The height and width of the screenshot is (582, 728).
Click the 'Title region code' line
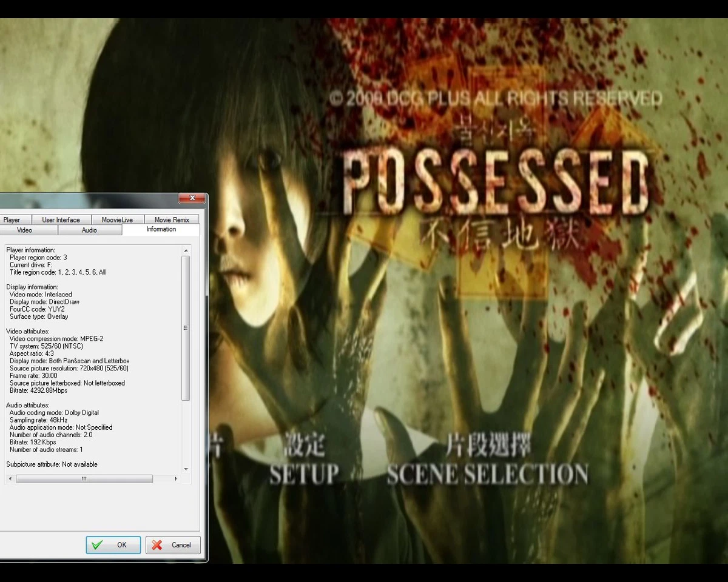[58, 272]
